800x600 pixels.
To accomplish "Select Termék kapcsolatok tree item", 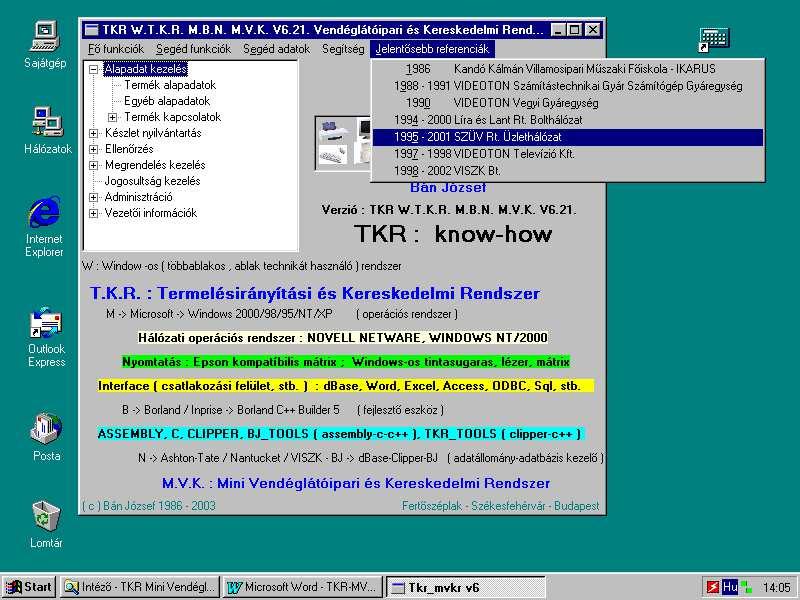I will (x=172, y=117).
